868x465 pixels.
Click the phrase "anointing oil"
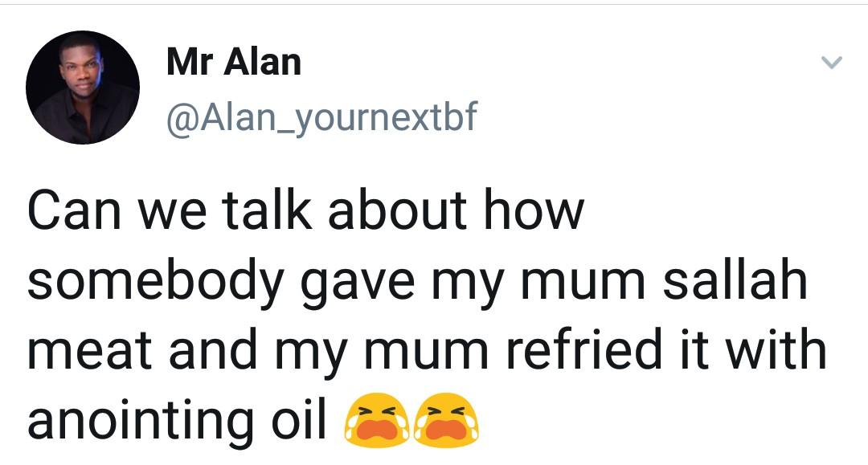[176, 420]
